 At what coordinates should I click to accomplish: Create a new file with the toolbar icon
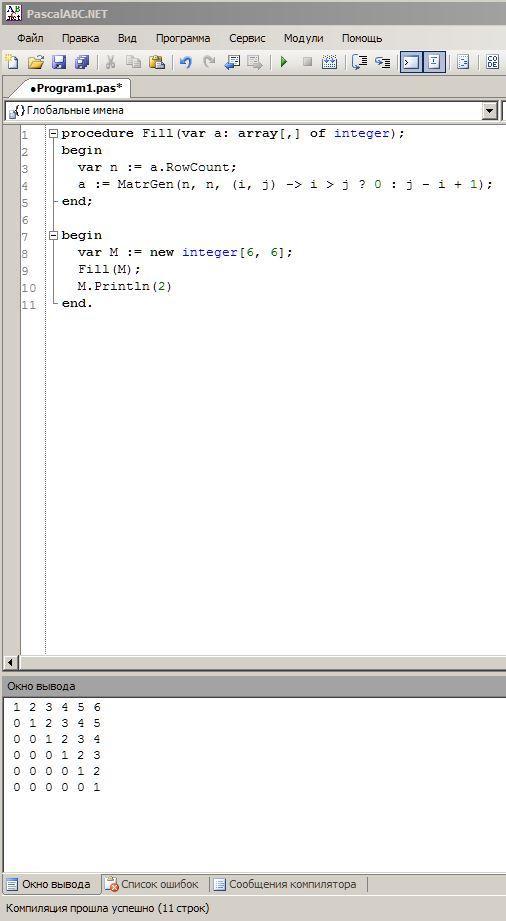(12, 62)
